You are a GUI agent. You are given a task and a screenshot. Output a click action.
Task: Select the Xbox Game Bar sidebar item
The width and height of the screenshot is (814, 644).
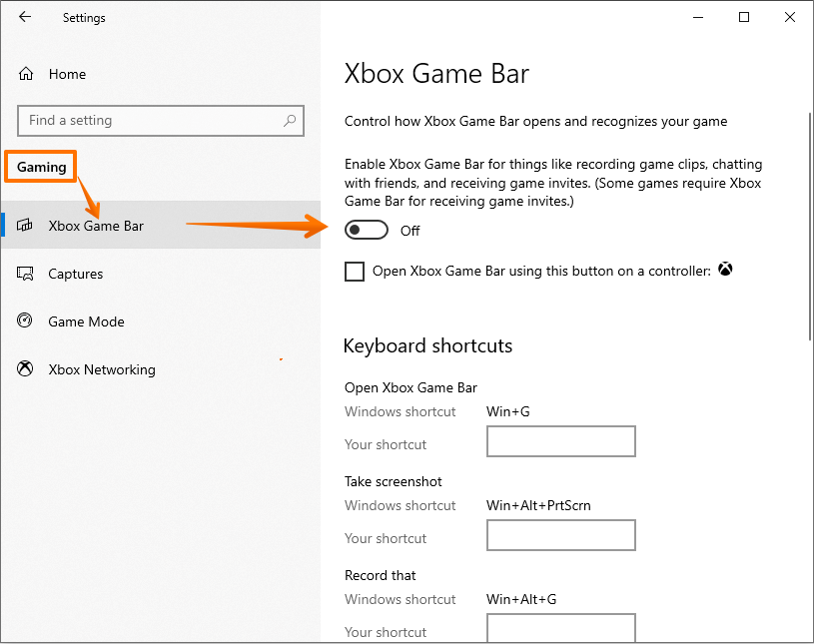pos(96,226)
